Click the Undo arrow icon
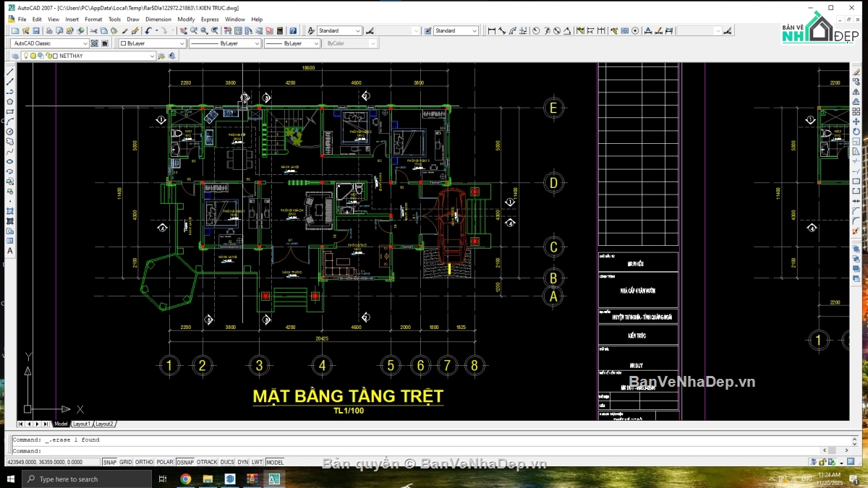The width and height of the screenshot is (868, 488). click(x=148, y=30)
